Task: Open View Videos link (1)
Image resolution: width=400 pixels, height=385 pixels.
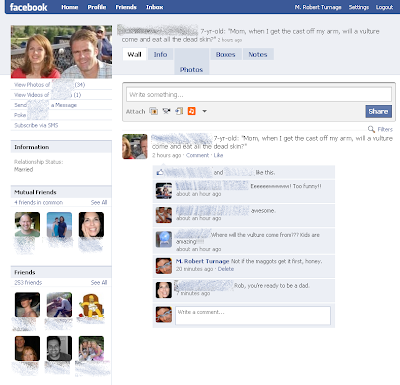Action: click(48, 95)
